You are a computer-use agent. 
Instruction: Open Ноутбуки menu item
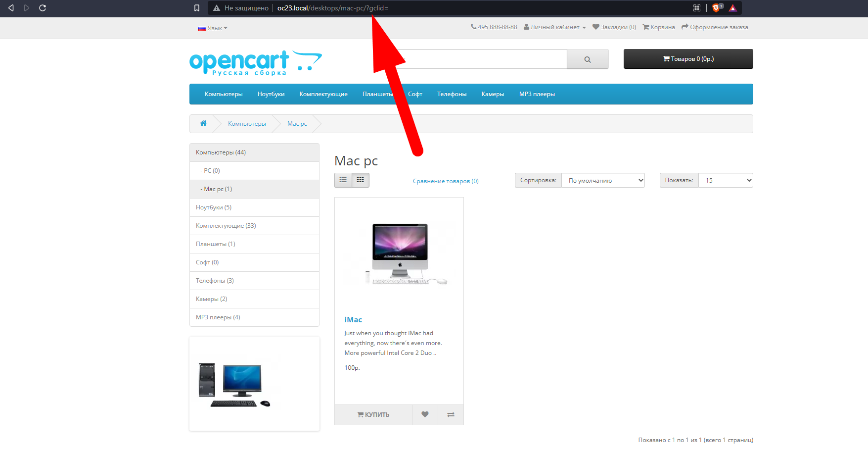(271, 94)
